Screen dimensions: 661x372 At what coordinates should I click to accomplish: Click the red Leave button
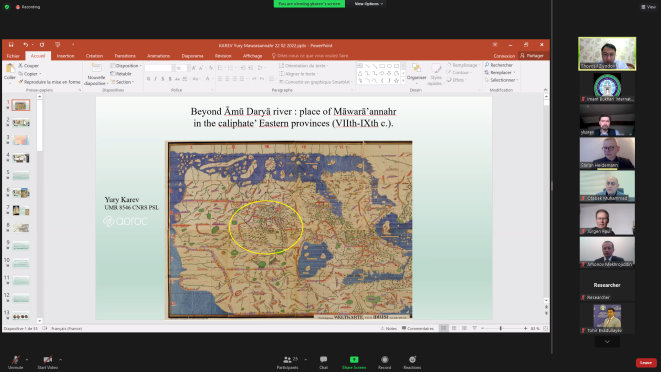646,362
